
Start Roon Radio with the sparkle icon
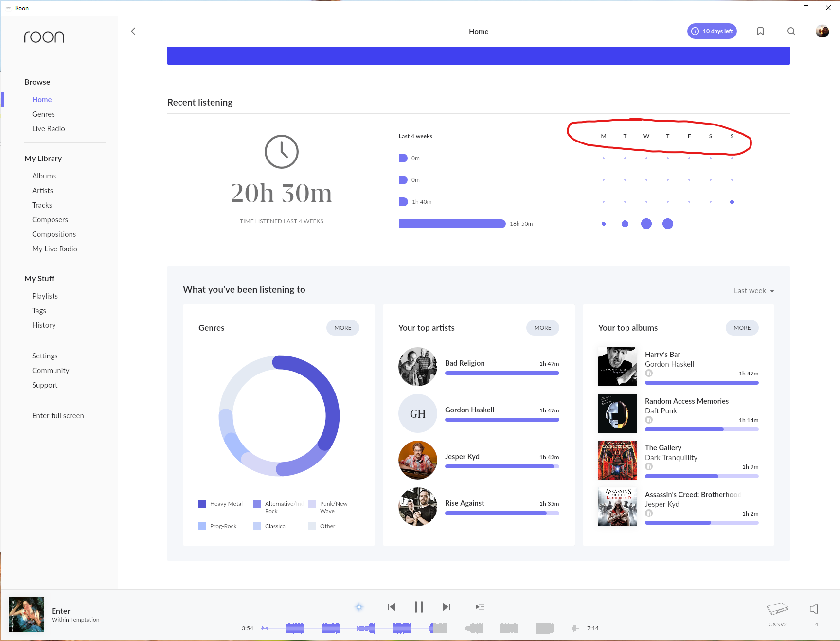coord(359,607)
